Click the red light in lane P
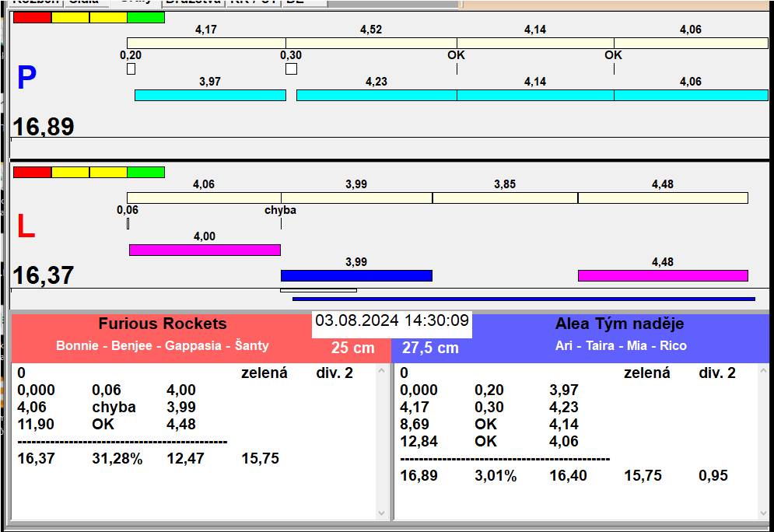 pos(32,17)
